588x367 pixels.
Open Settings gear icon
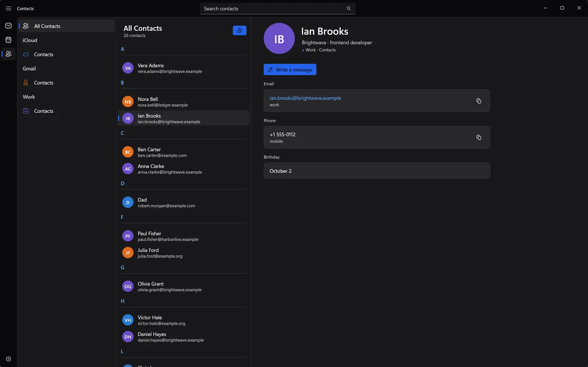pyautogui.click(x=8, y=359)
